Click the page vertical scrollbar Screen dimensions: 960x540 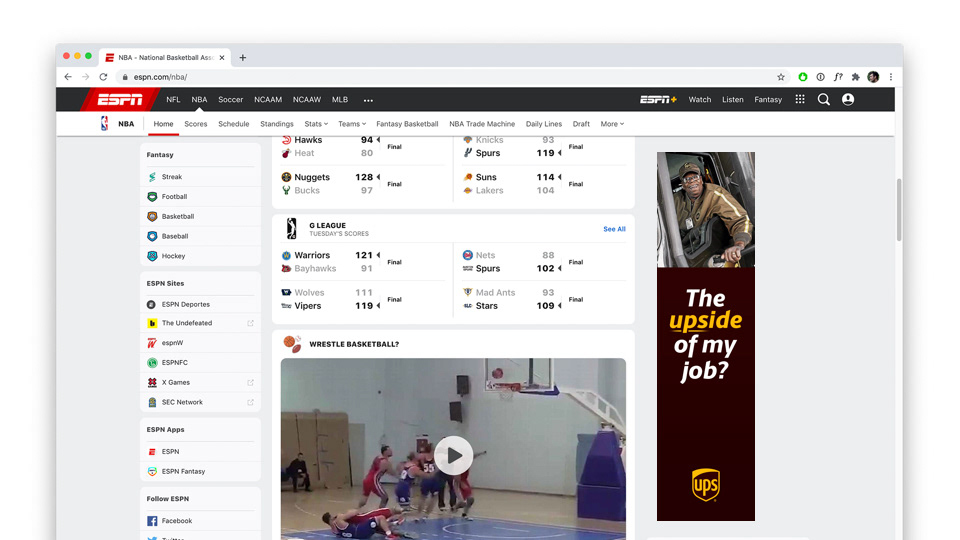point(899,210)
